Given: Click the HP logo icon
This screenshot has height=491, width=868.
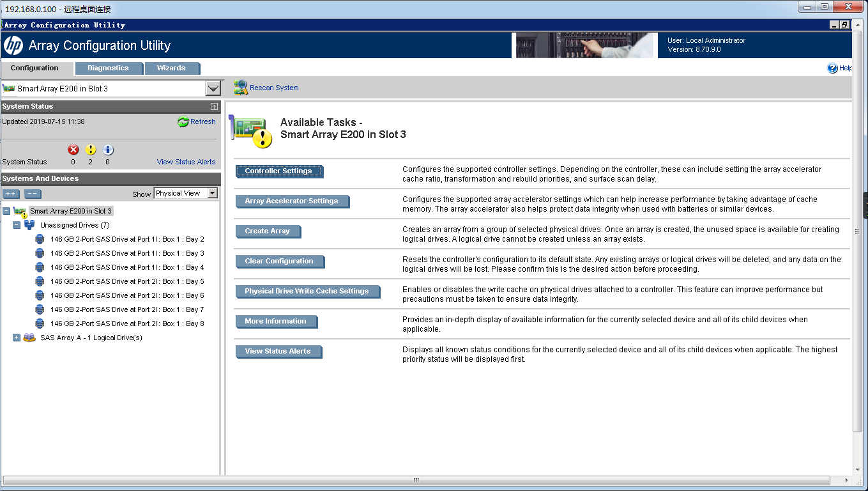Looking at the screenshot, I should coord(13,45).
